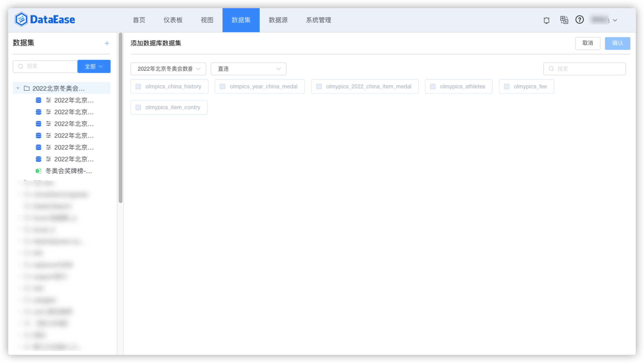The width and height of the screenshot is (644, 363).
Task: Switch to the 仪表板 tab
Action: [x=173, y=20]
